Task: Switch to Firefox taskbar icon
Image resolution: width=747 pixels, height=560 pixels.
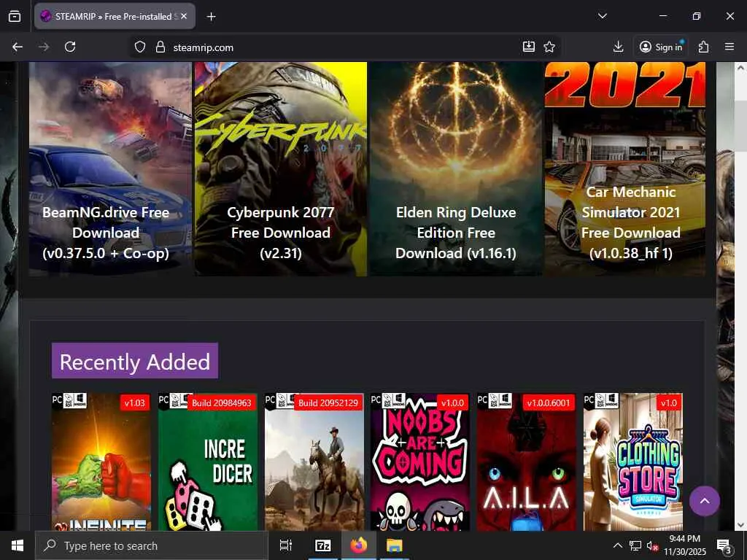Action: pyautogui.click(x=359, y=545)
